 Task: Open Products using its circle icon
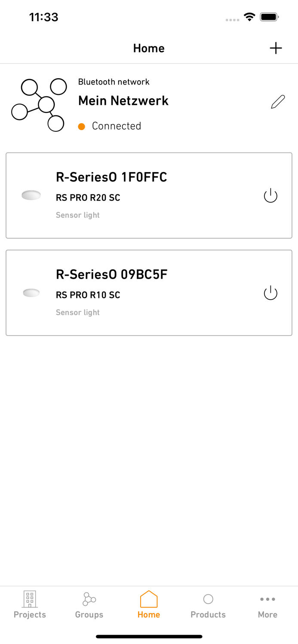tap(208, 599)
